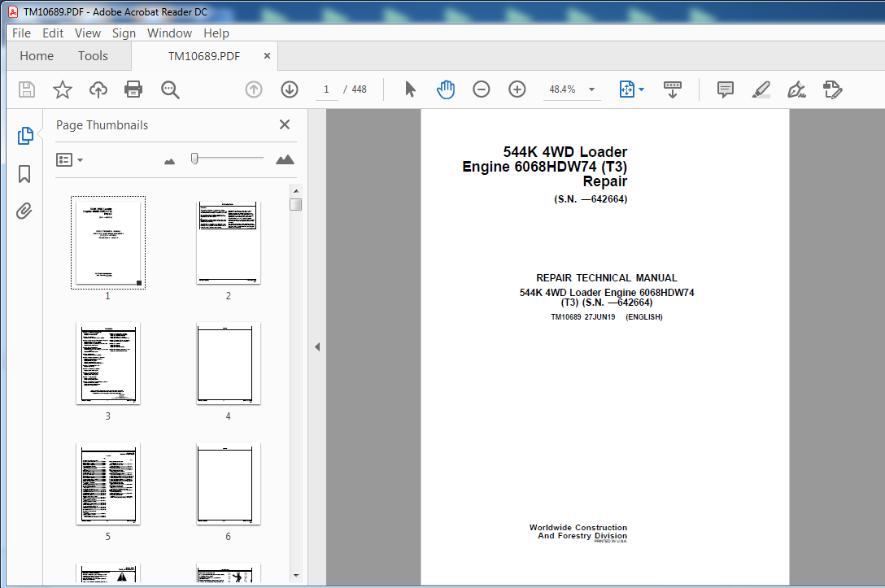885x588 pixels.
Task: Select page 5 thumbnail
Action: click(x=108, y=484)
